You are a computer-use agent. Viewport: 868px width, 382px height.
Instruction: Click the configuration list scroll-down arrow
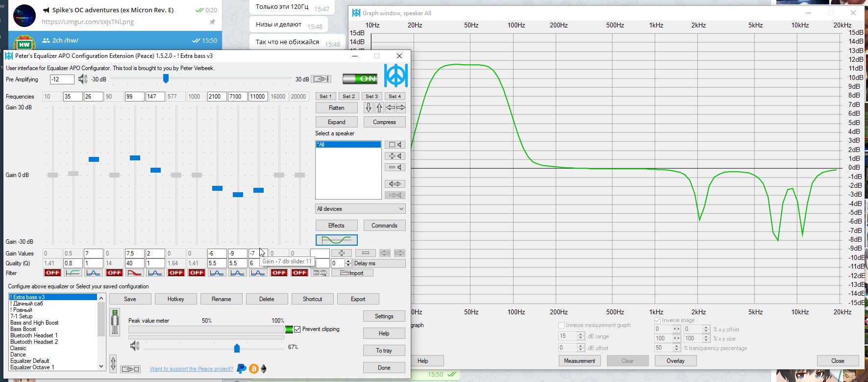tap(101, 366)
